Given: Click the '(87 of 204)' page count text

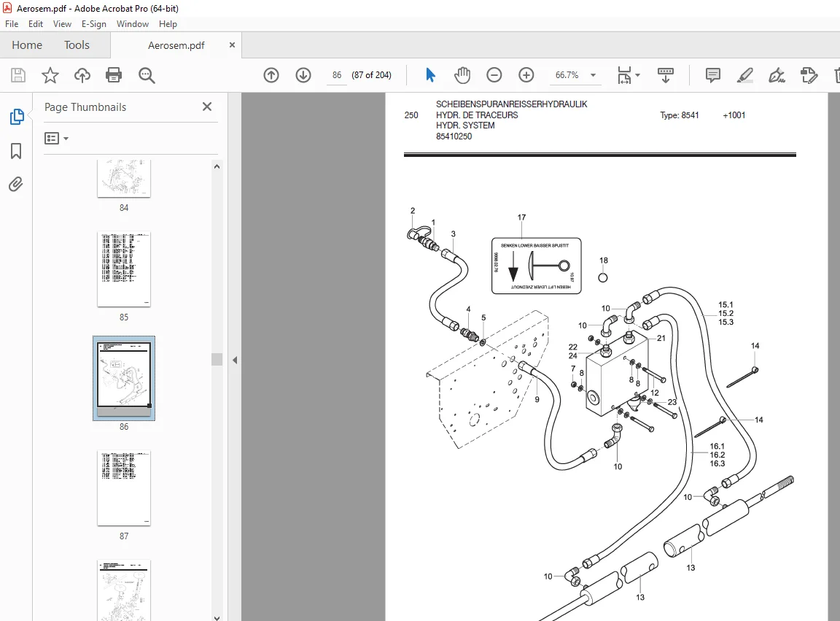Looking at the screenshot, I should pyautogui.click(x=371, y=75).
